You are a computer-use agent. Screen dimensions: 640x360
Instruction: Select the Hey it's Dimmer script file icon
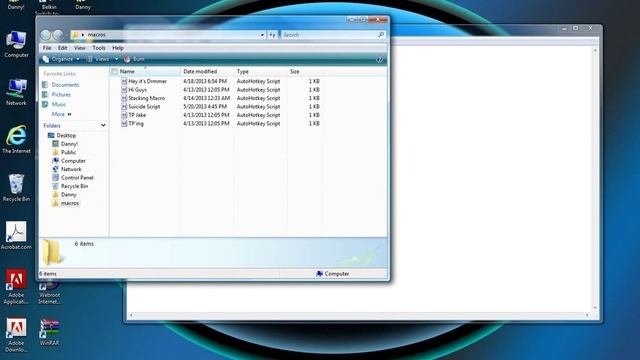(124, 81)
